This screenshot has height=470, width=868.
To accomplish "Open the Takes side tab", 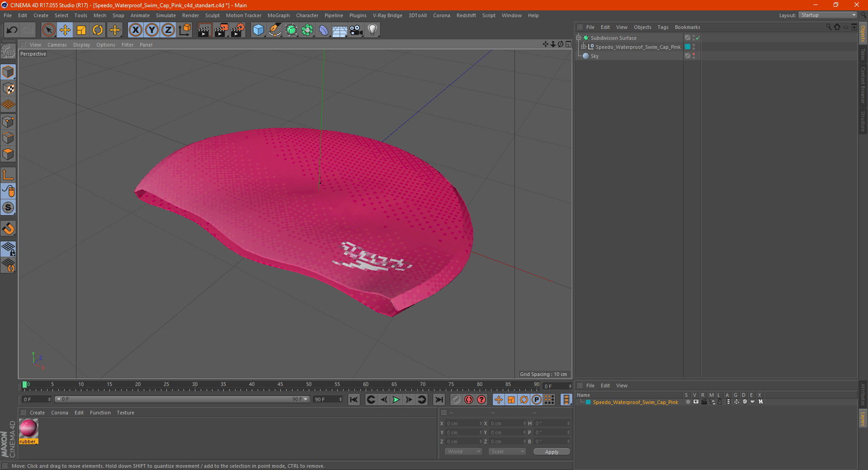I will pyautogui.click(x=863, y=54).
